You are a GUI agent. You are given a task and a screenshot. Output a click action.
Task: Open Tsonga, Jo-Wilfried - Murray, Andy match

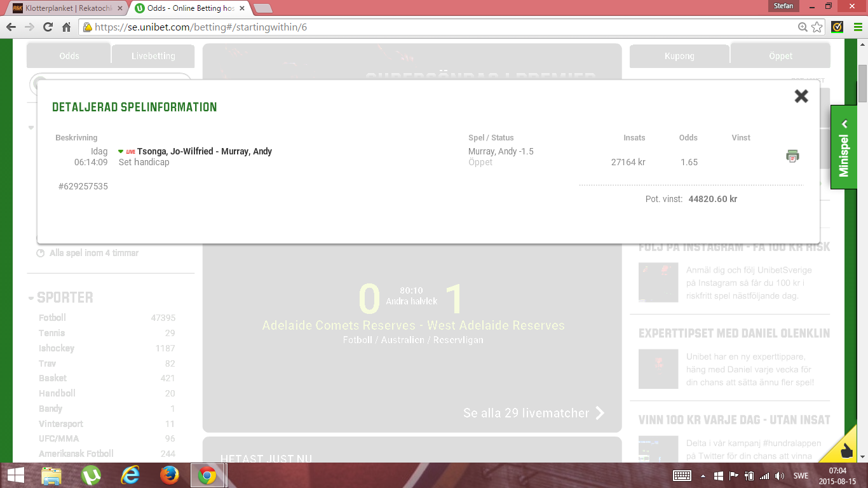(x=205, y=151)
